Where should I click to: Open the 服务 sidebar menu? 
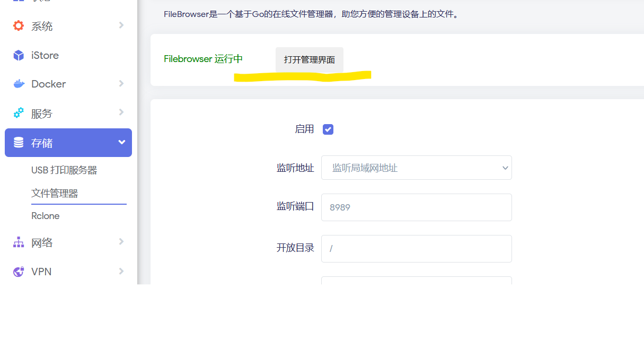coord(68,113)
